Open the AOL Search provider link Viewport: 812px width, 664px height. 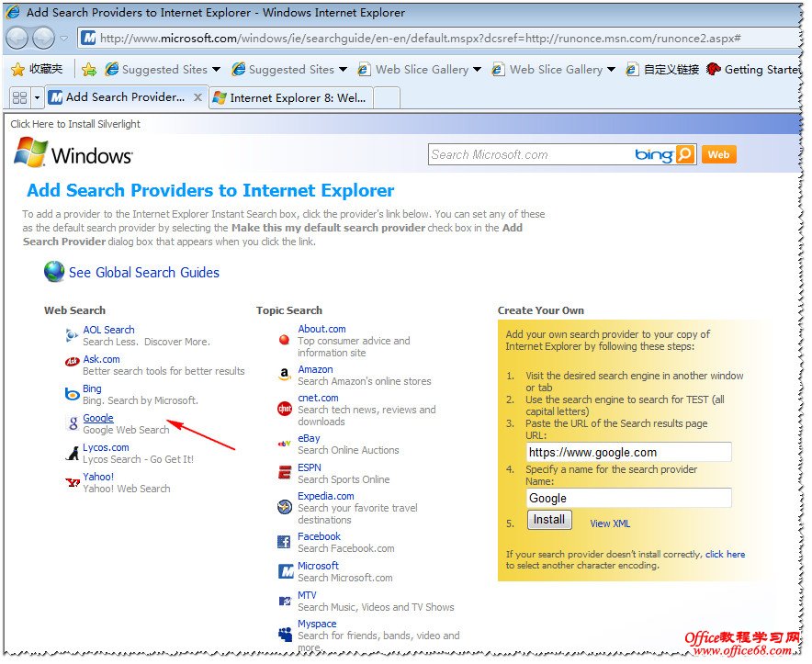coord(108,330)
